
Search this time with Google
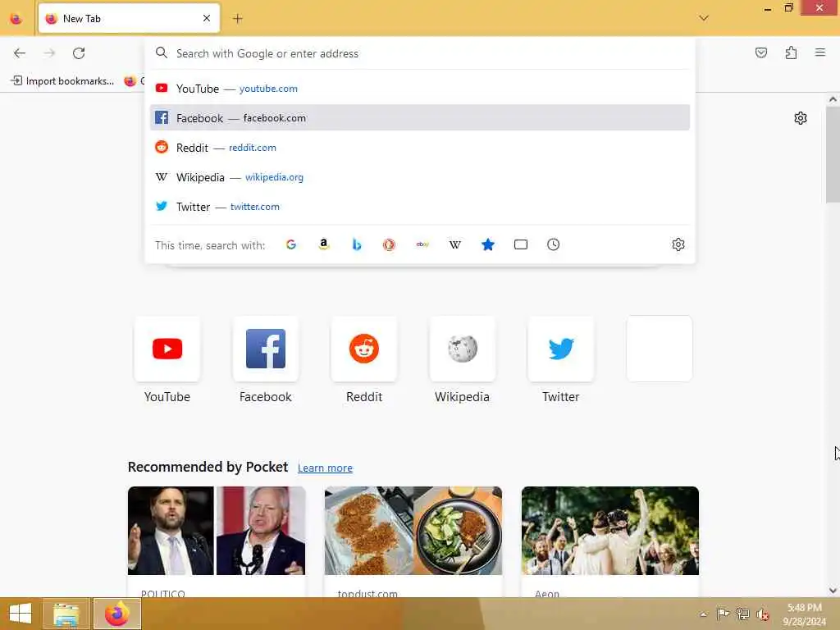click(291, 244)
